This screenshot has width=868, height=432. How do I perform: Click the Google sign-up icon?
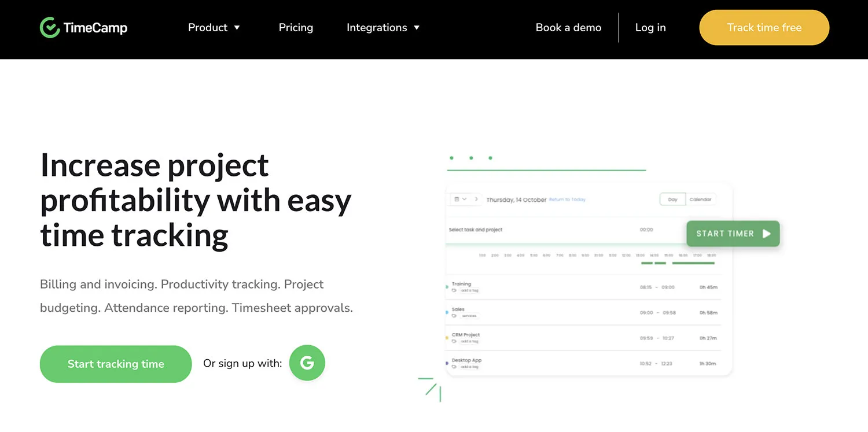(x=307, y=363)
